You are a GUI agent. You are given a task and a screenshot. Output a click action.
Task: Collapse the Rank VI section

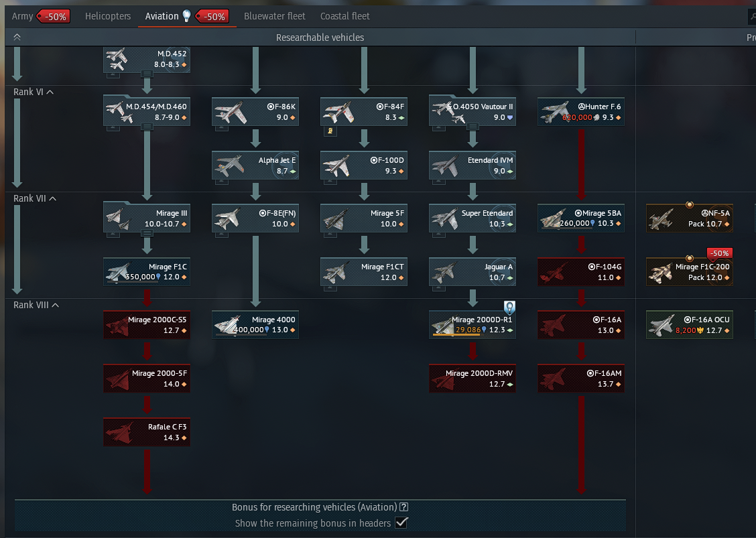pos(34,92)
